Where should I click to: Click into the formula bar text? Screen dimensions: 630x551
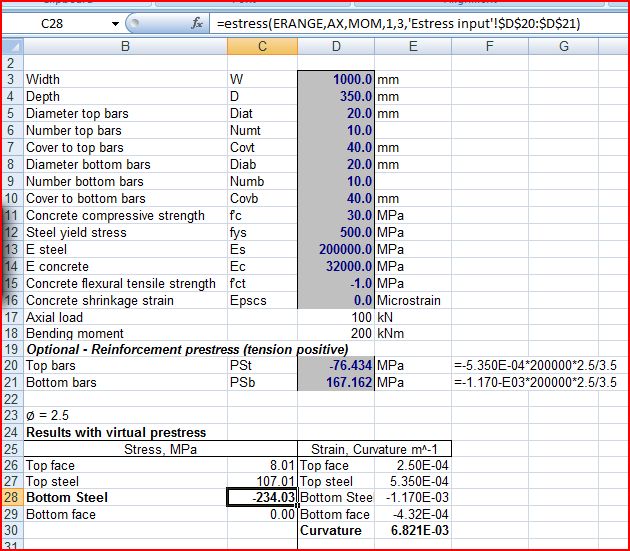[x=400, y=23]
